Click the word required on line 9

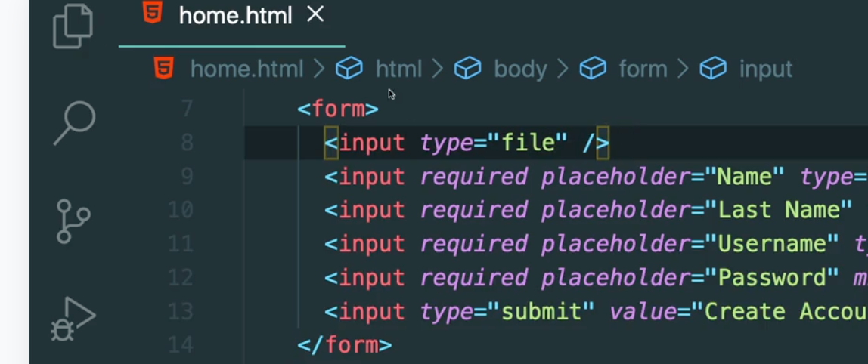click(473, 177)
